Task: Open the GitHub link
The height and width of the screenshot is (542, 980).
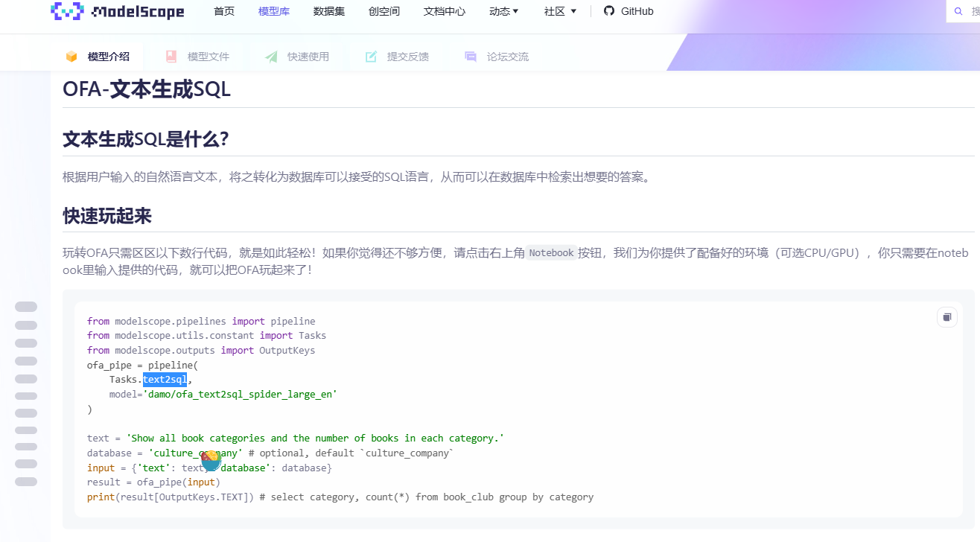Action: pos(629,11)
